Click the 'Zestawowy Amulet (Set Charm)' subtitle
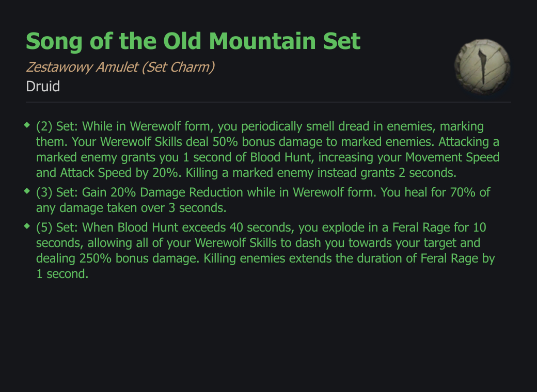 (120, 68)
